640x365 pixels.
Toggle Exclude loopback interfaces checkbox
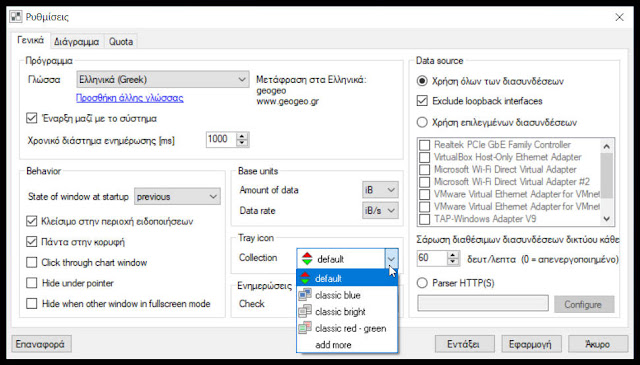(x=422, y=101)
